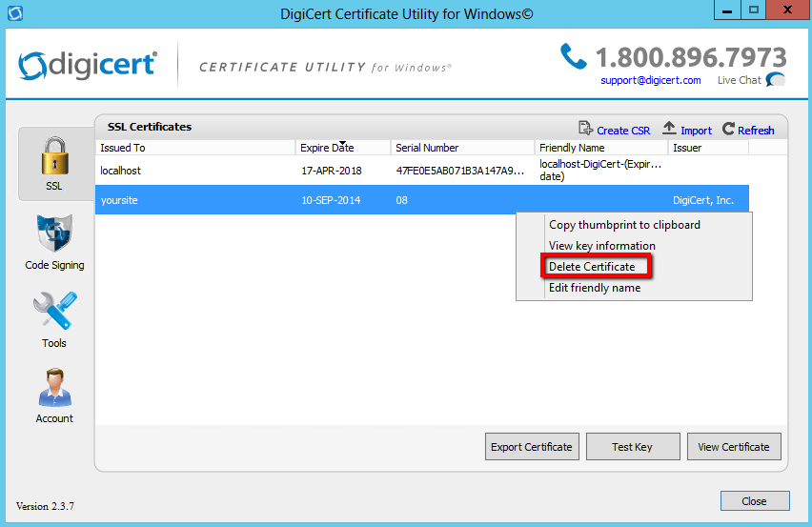Close the window with the red X
The width and height of the screenshot is (812, 527).
pos(787,10)
